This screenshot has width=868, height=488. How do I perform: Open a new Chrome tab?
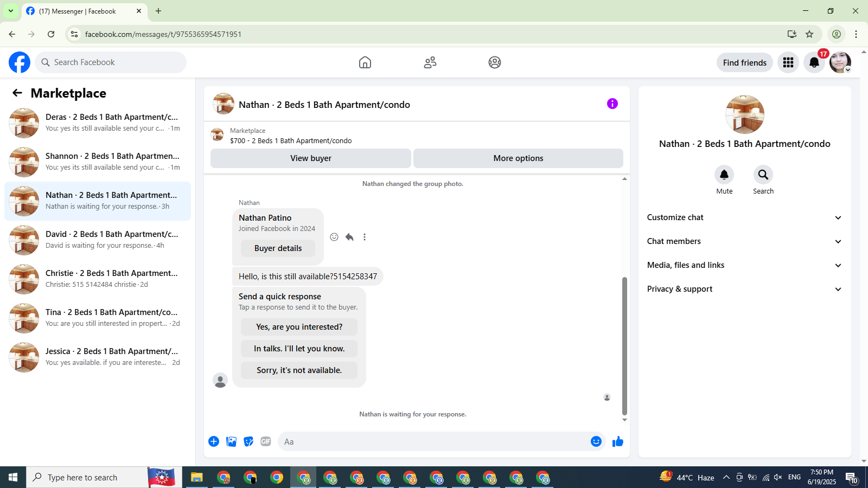pos(158,11)
